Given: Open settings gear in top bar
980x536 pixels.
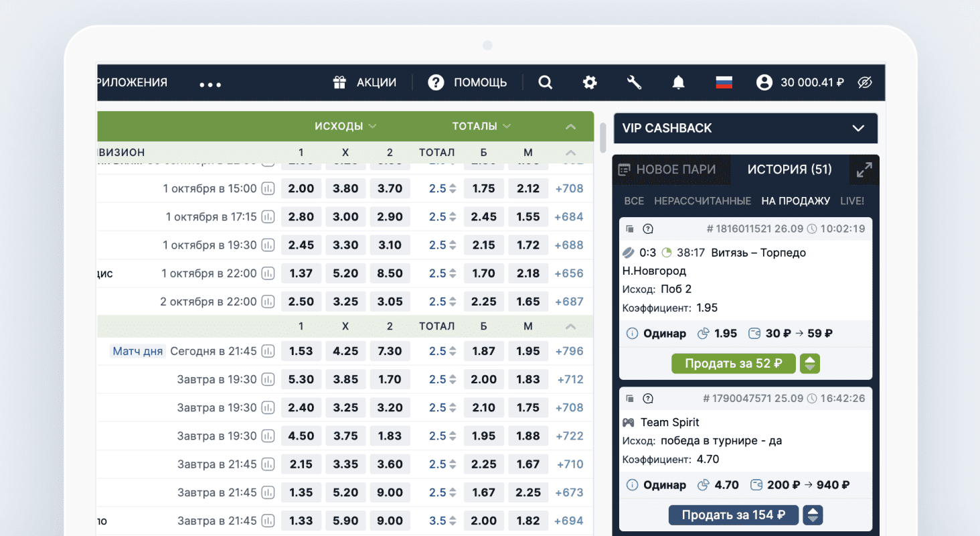Looking at the screenshot, I should pos(589,82).
